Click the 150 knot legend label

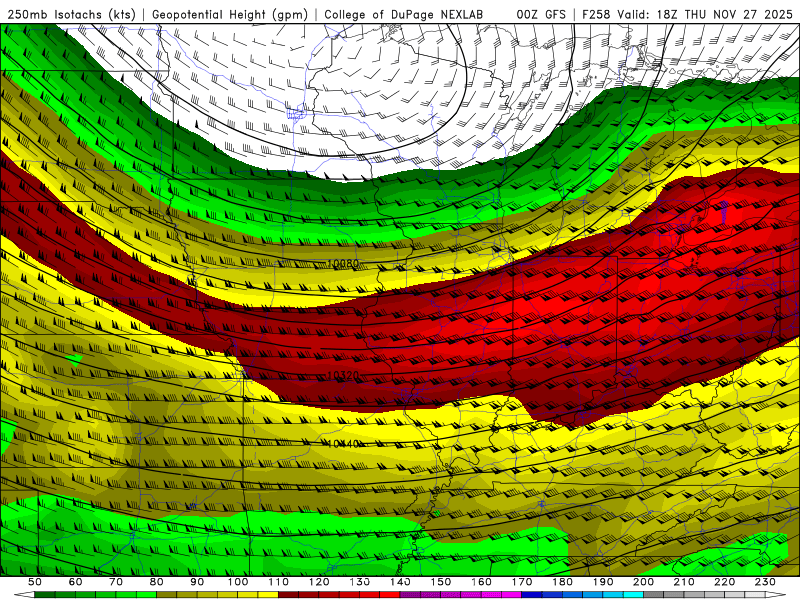tap(441, 582)
